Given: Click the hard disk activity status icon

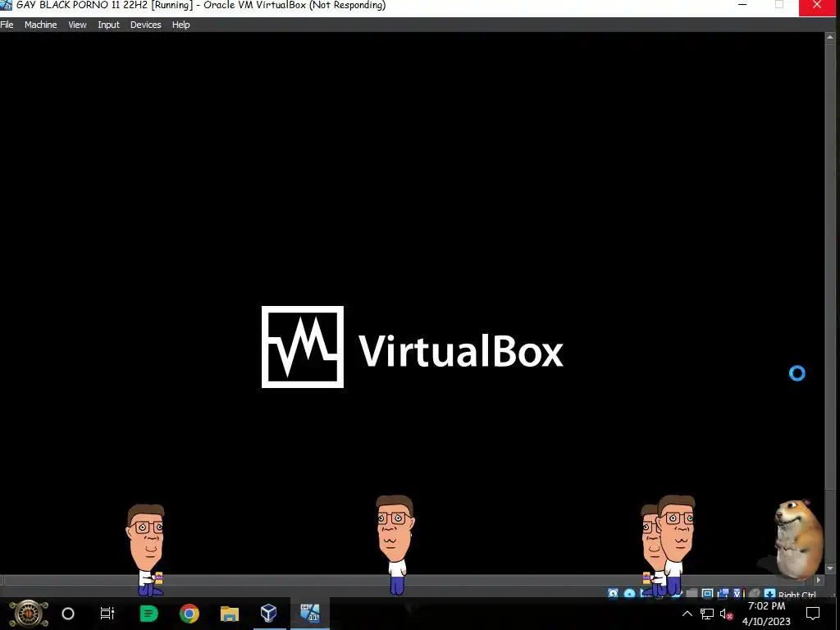Looking at the screenshot, I should [613, 594].
